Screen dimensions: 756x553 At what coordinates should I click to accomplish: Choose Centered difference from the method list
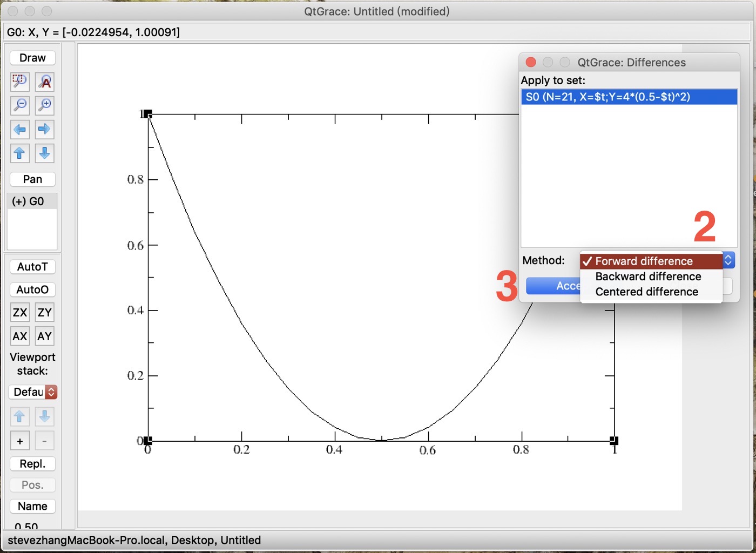point(646,292)
